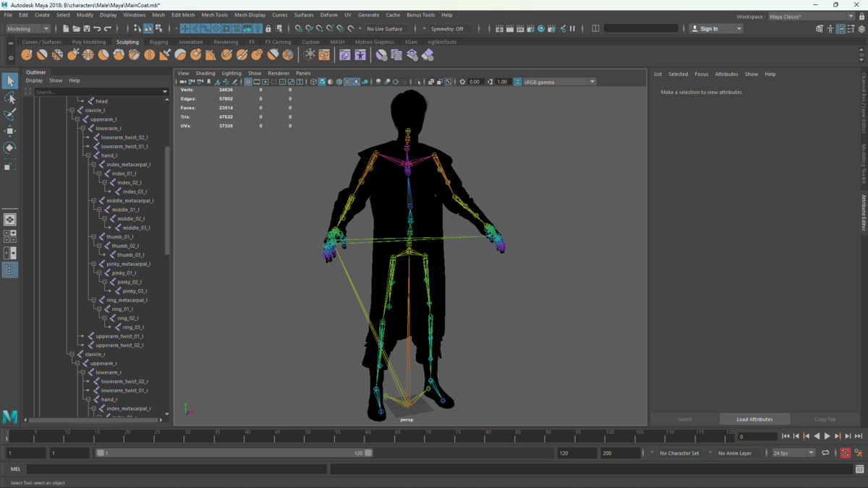The width and height of the screenshot is (868, 488).
Task: Toggle the auto keyframe button
Action: 845,453
